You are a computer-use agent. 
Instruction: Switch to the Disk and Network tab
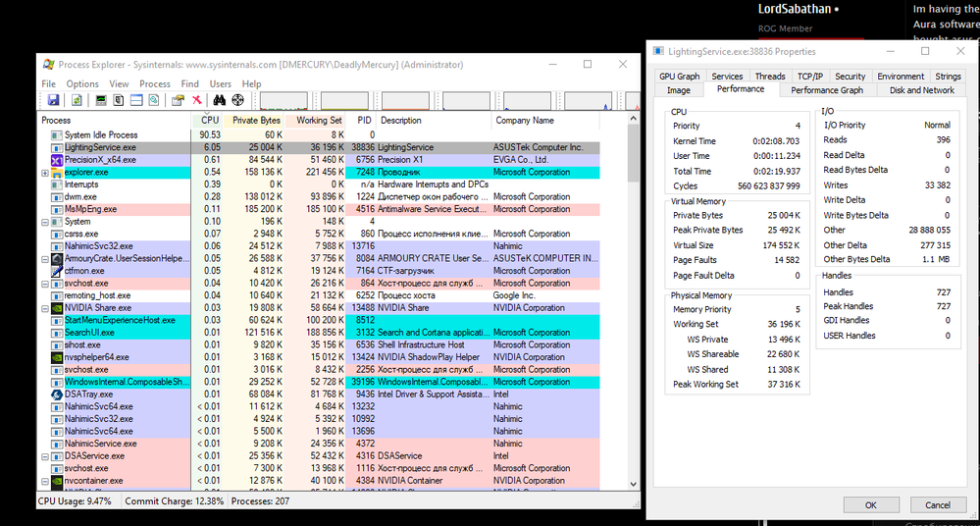pos(922,90)
